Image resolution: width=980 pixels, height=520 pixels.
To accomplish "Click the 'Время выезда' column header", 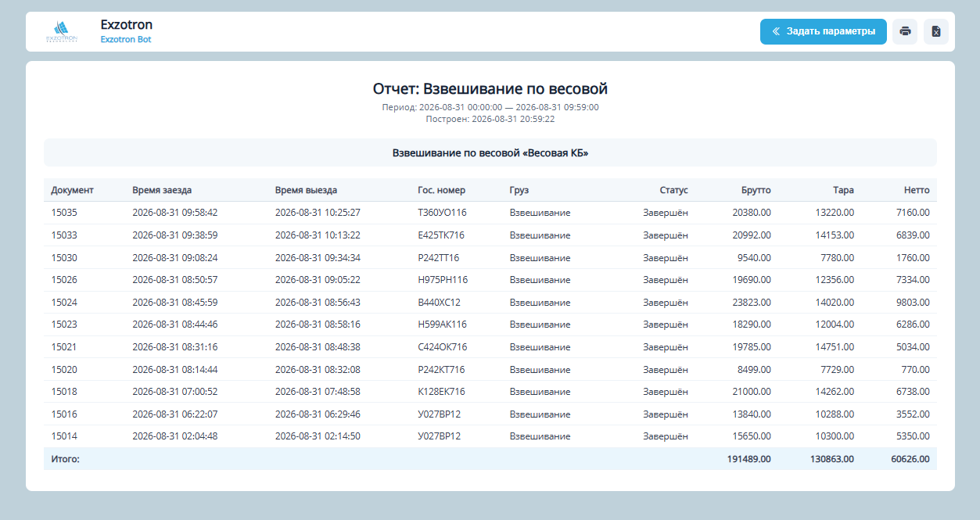I will click(x=306, y=190).
